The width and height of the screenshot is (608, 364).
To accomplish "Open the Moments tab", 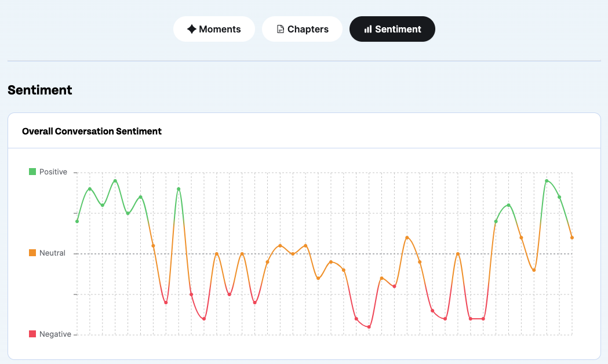I will (x=214, y=29).
